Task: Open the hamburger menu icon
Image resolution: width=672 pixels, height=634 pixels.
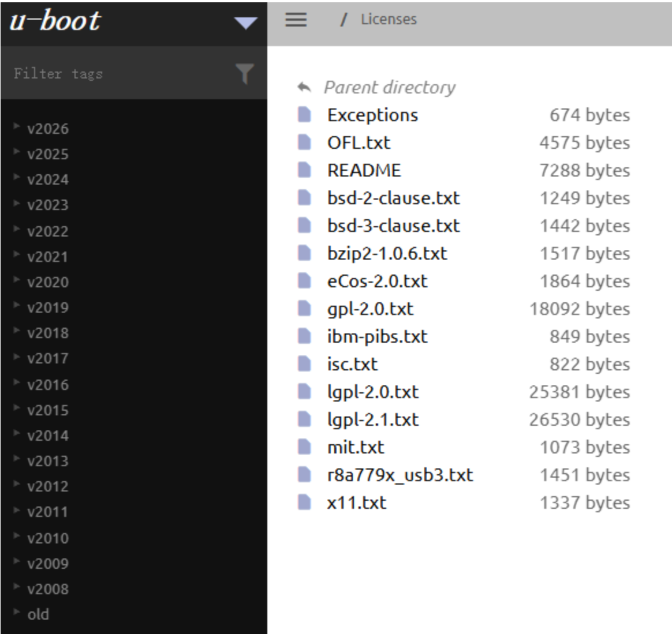Action: click(x=296, y=19)
